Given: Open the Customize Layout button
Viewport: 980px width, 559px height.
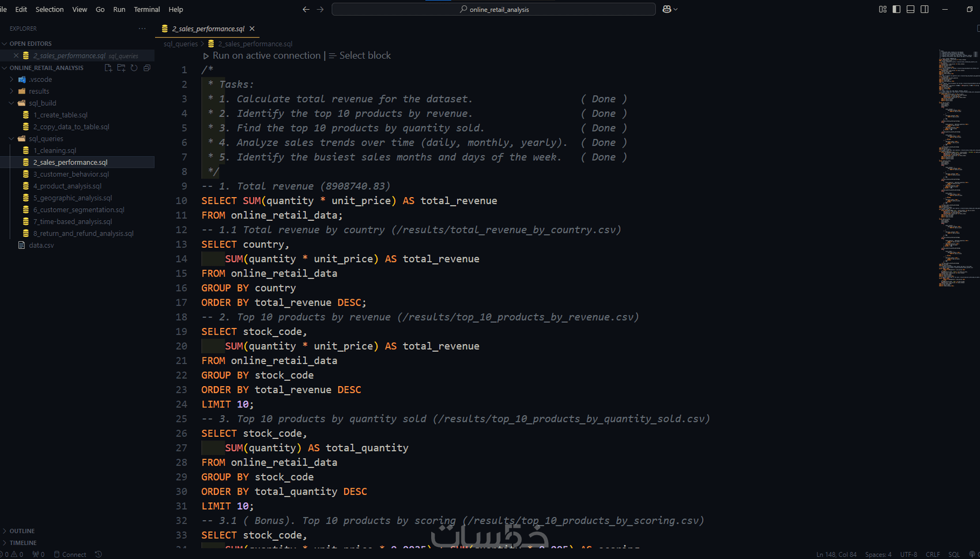Looking at the screenshot, I should (x=883, y=9).
